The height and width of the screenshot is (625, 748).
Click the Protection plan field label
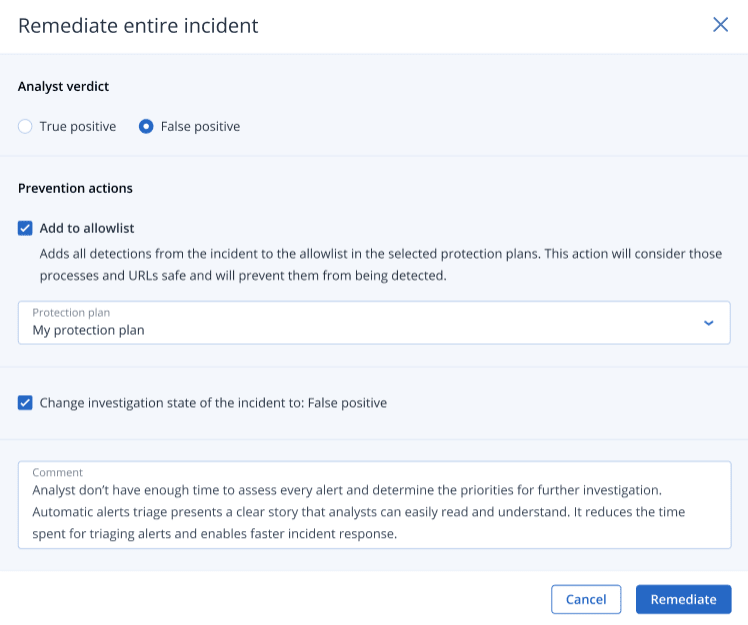point(70,313)
